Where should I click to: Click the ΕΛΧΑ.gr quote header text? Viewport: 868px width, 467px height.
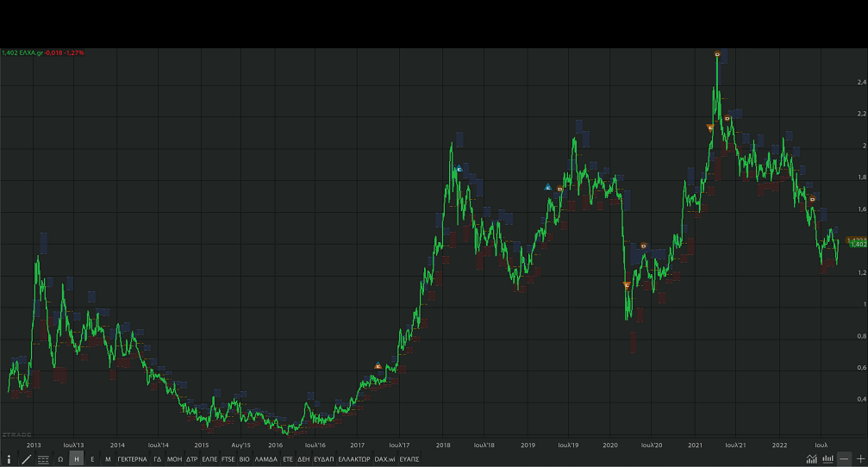(31, 53)
